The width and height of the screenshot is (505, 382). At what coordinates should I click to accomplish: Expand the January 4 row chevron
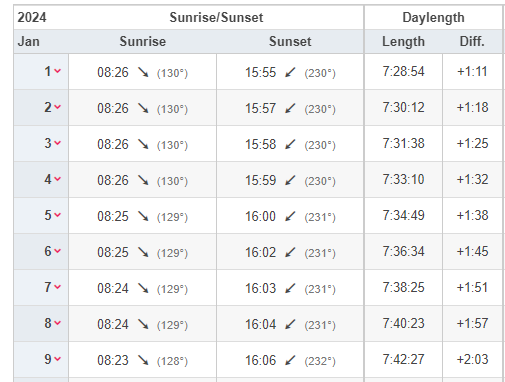coord(58,179)
